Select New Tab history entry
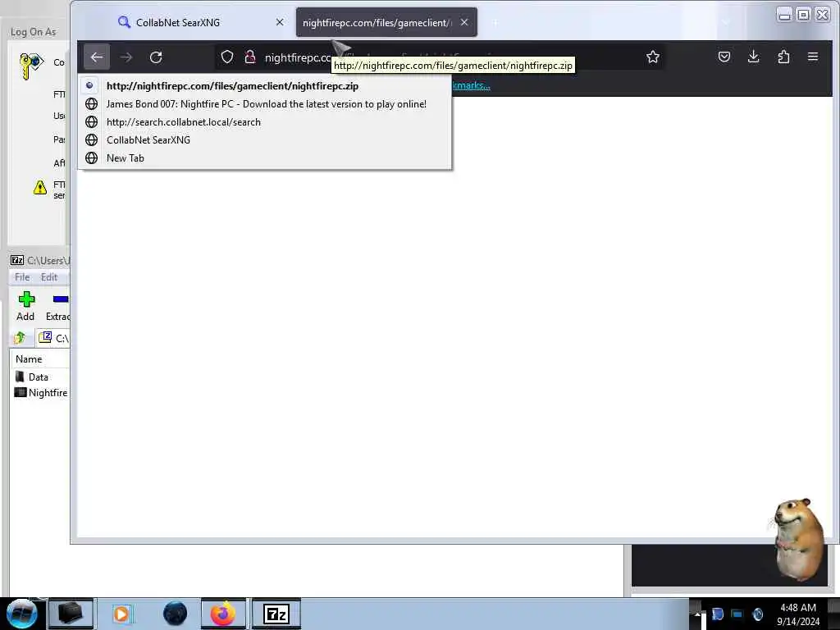Image resolution: width=840 pixels, height=630 pixels. [x=265, y=158]
